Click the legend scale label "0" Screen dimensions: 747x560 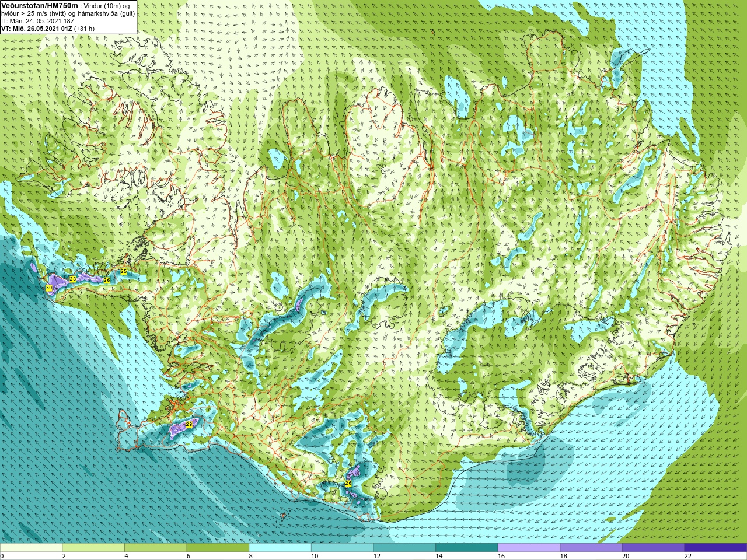tap(2, 556)
